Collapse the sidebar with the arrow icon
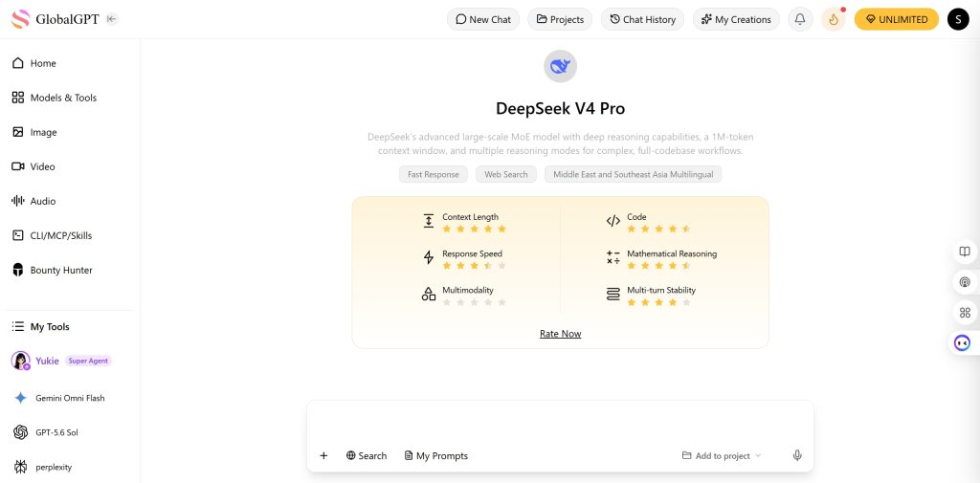Screen dimensions: 980x483 (111, 19)
